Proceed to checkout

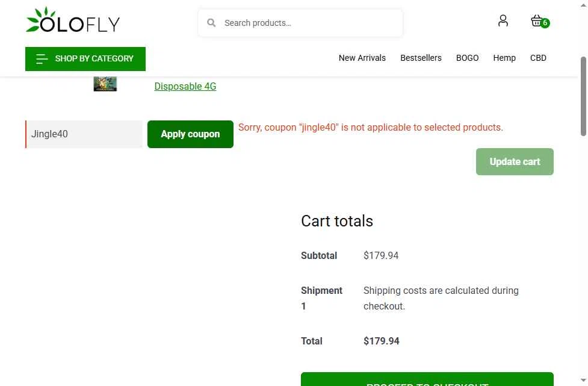[x=427, y=381]
